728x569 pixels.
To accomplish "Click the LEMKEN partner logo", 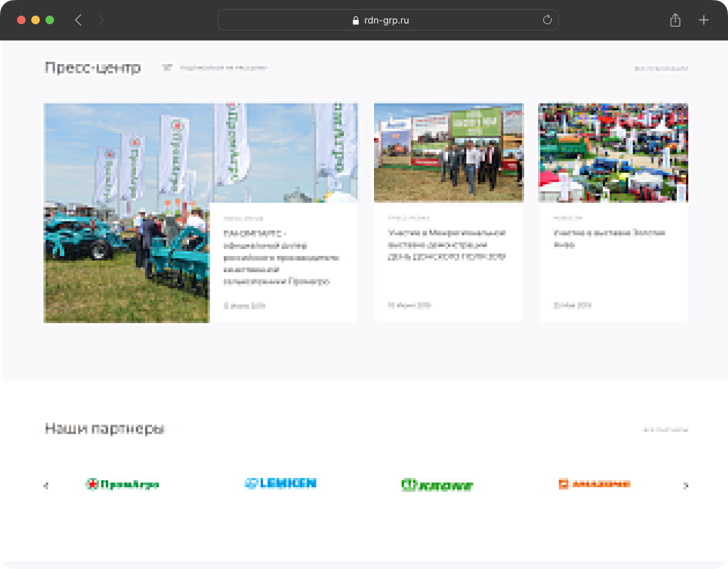I will [280, 484].
